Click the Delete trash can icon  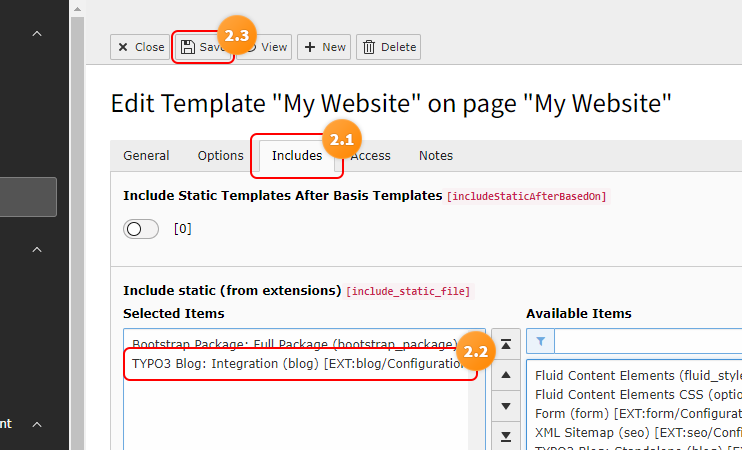point(369,47)
